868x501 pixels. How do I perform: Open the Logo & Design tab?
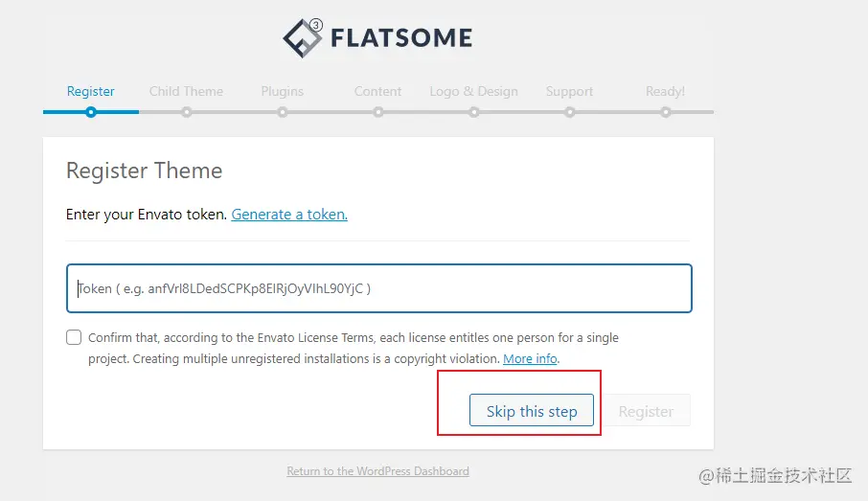[x=474, y=91]
